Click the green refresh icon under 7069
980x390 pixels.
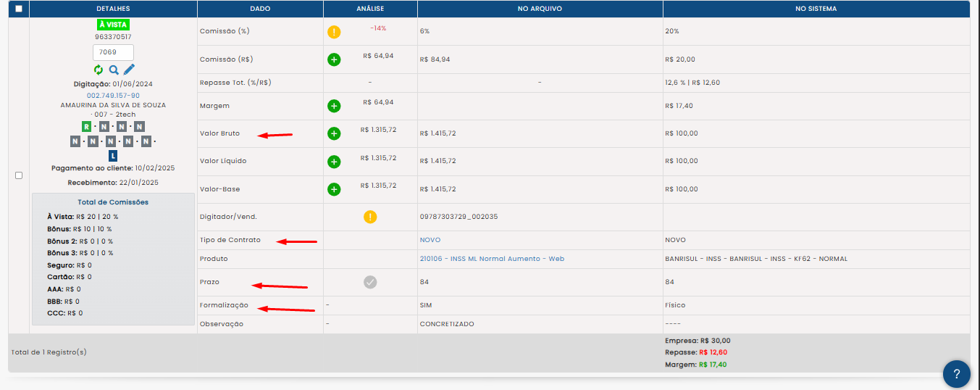[99, 70]
